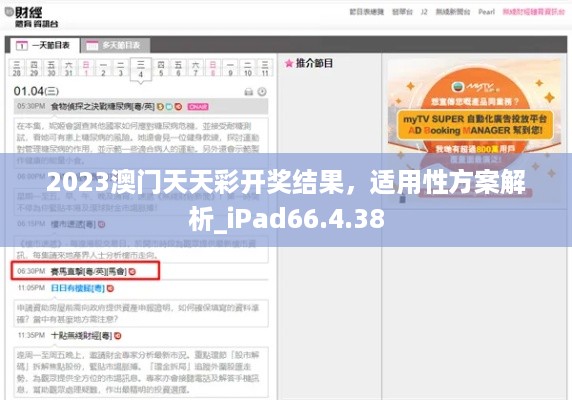Open 節目表總覽 in top navigation

pos(367,12)
